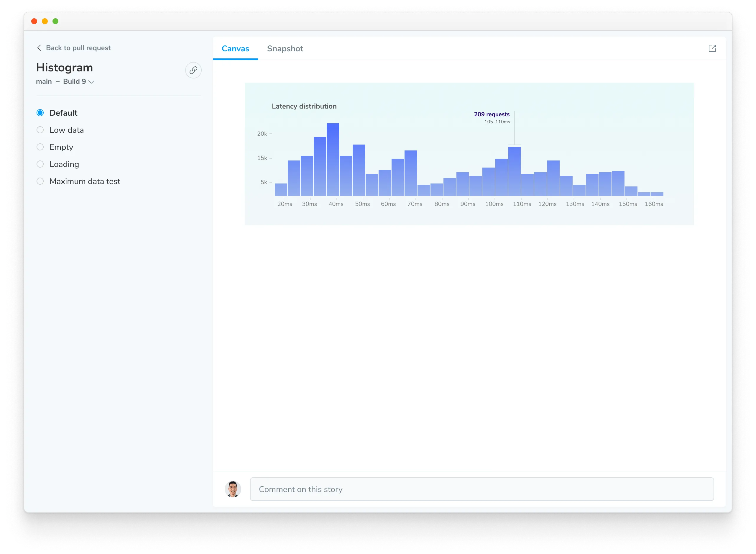Select Maximum data test option

pos(40,181)
